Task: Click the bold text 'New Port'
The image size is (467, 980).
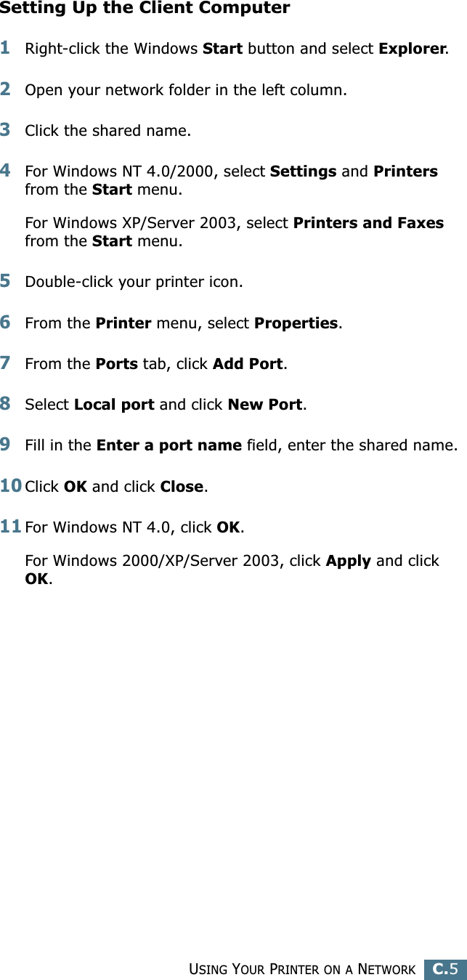Action: click(265, 404)
